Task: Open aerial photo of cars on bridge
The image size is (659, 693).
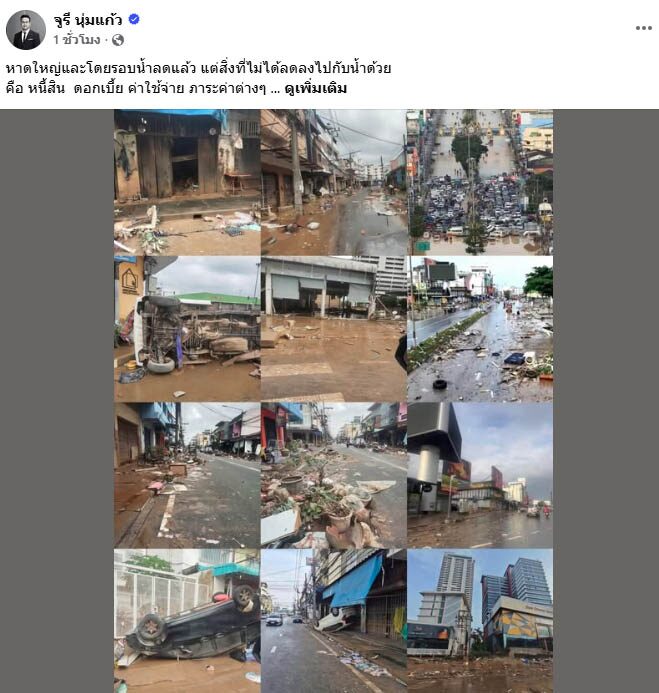Action: pos(480,182)
